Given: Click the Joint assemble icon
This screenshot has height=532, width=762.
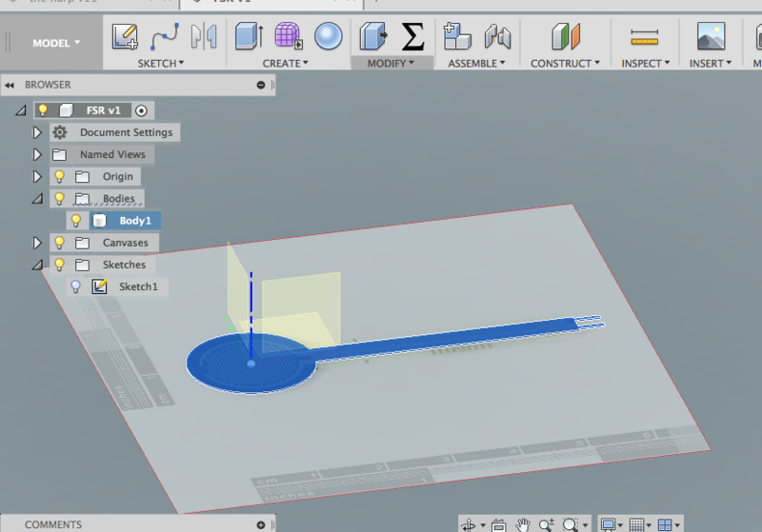Looking at the screenshot, I should coord(497,36).
